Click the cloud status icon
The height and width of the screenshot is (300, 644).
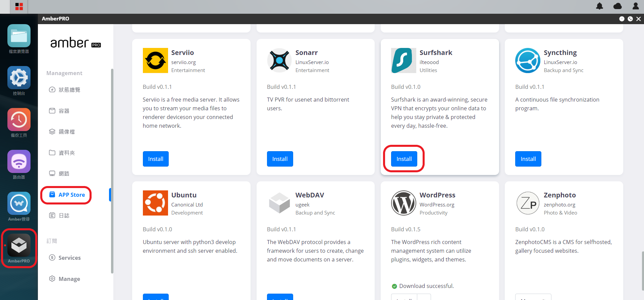pyautogui.click(x=618, y=6)
